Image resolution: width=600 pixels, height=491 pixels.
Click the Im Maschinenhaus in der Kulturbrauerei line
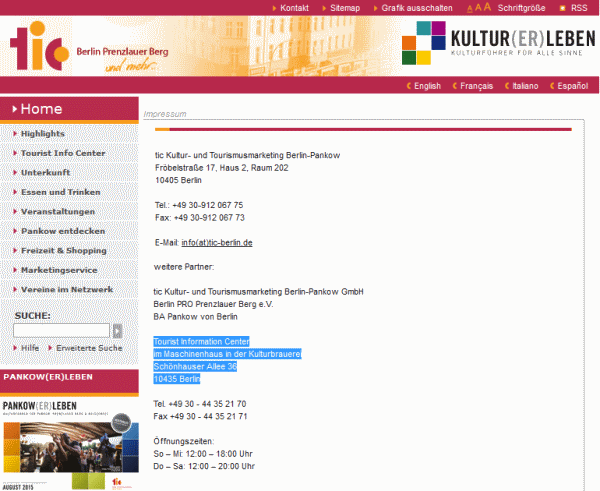click(227, 354)
